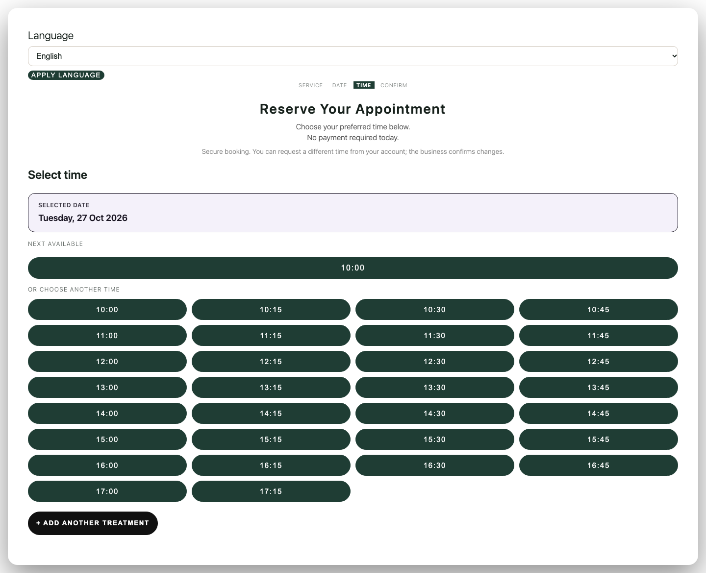
Task: Select the 13:00 time slot
Action: pos(107,388)
